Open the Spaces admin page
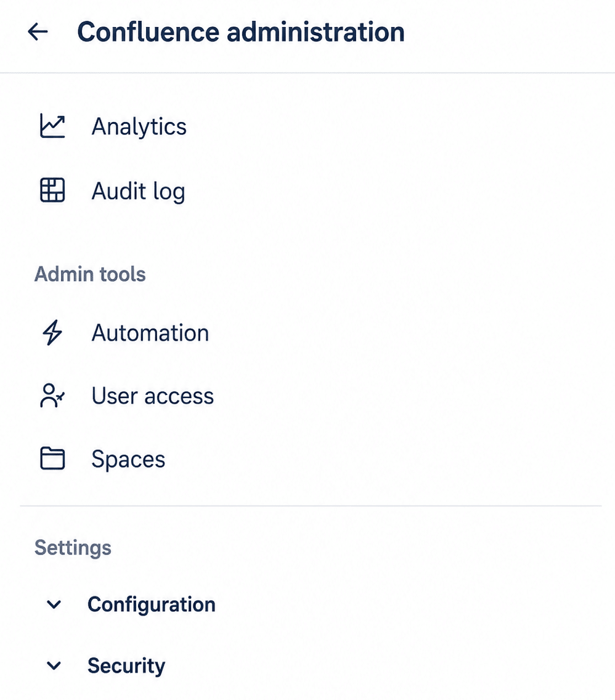This screenshot has width=615, height=700. 128,460
